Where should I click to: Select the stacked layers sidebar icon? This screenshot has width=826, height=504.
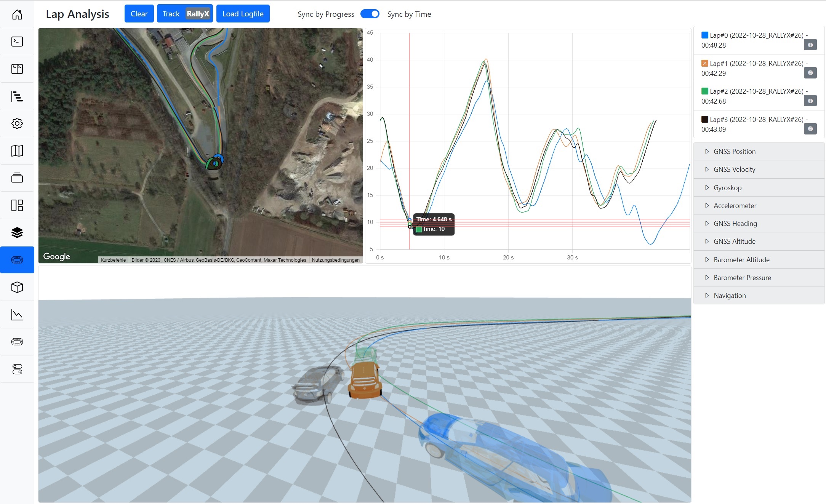pos(17,232)
